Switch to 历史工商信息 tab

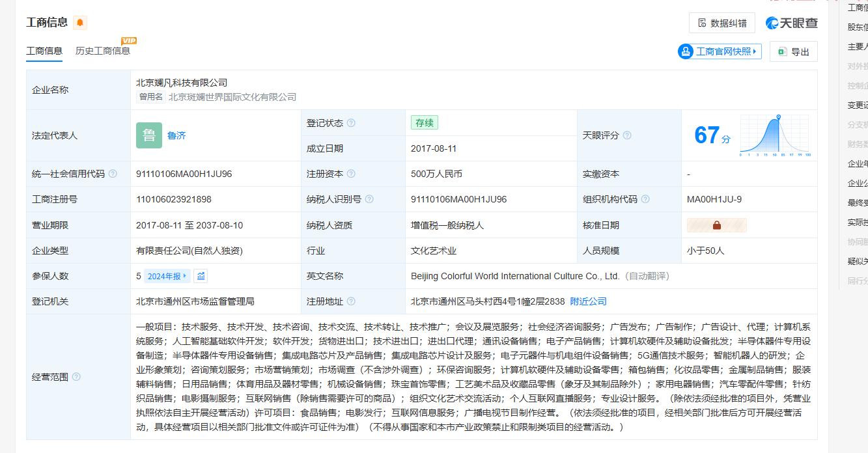pyautogui.click(x=103, y=51)
